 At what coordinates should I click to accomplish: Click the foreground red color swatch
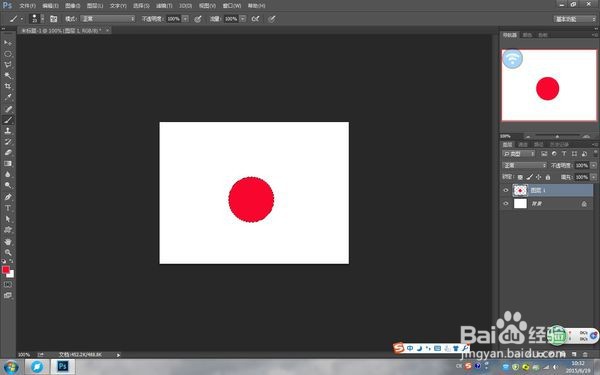pyautogui.click(x=6, y=270)
